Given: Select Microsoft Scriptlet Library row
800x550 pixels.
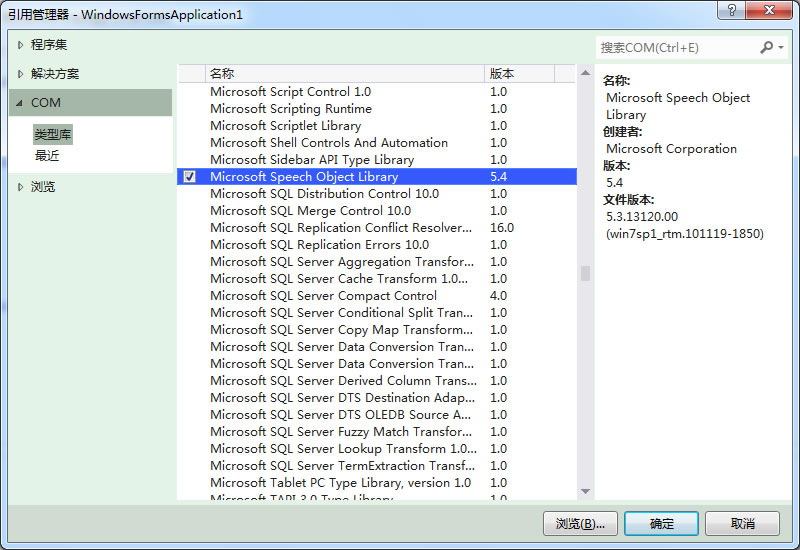Looking at the screenshot, I should [377, 126].
